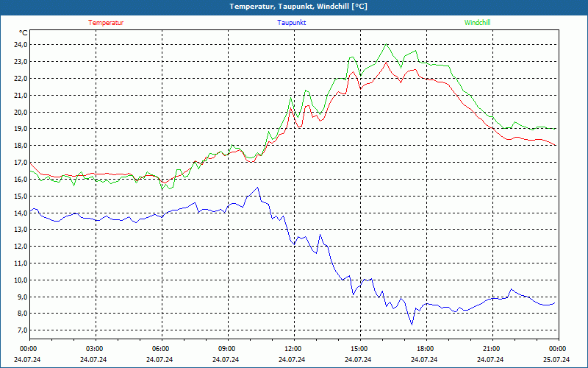The height and width of the screenshot is (368, 588).
Task: Click the 03:00 time axis label
Action: point(96,349)
